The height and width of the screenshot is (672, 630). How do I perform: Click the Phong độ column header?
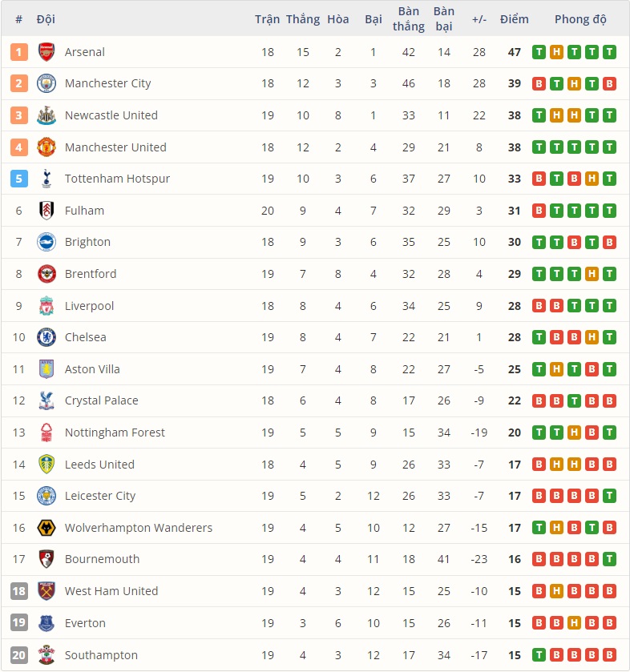(580, 18)
